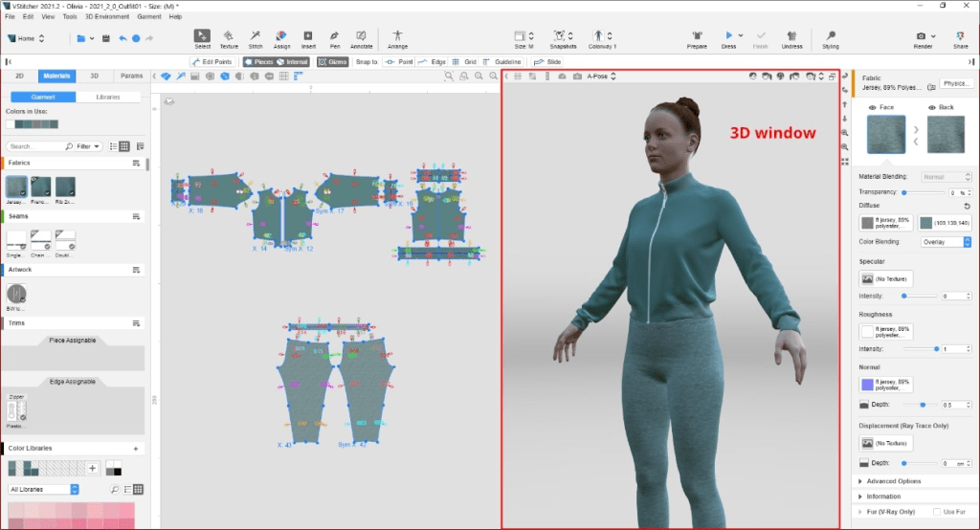Image resolution: width=980 pixels, height=530 pixels.
Task: Select the Texture tool
Action: (229, 36)
